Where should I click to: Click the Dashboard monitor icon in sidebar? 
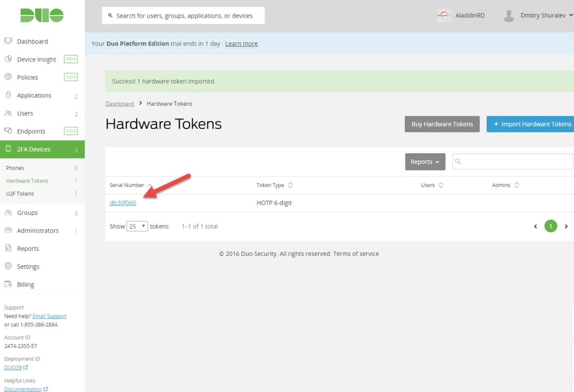(x=8, y=41)
